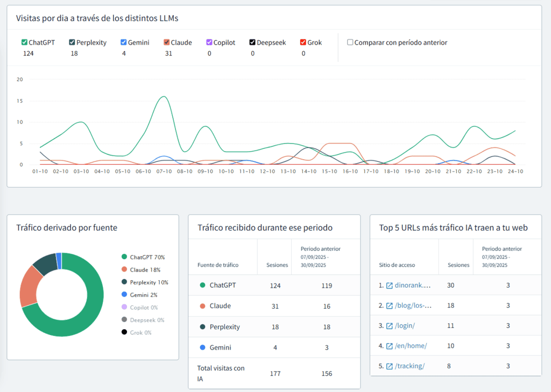Click the external link icon next to /en/home/

389,346
